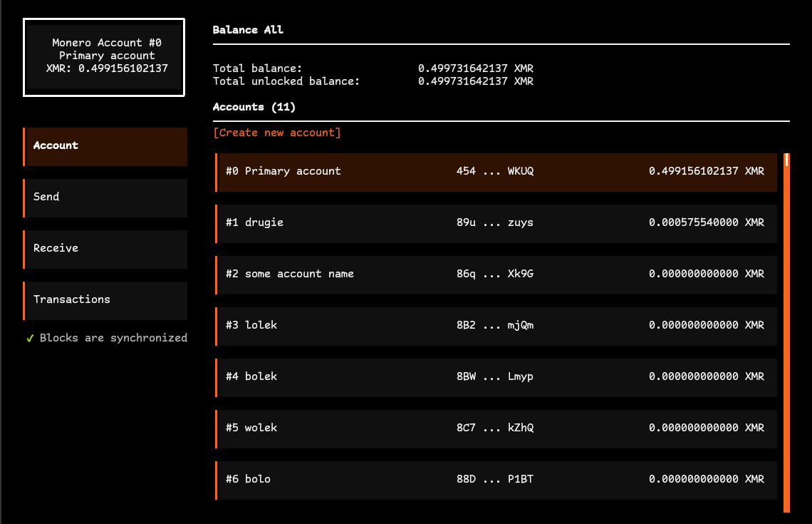Click balance 0.499156102137 XMR in Primary row

pyautogui.click(x=707, y=171)
